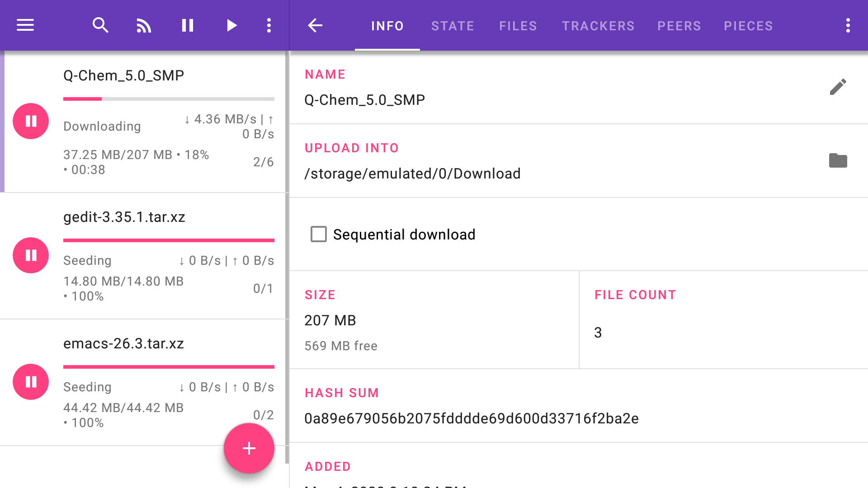Pause the Q-Chem_5.0_SMP torrent
868x488 pixels.
(31, 121)
